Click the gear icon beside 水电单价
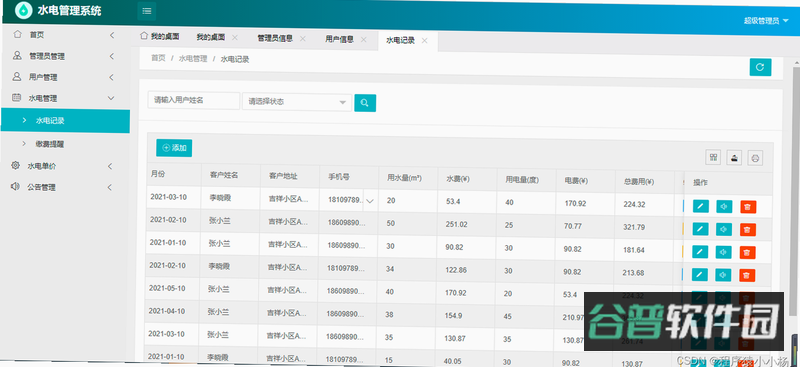The width and height of the screenshot is (800, 367). tap(16, 165)
